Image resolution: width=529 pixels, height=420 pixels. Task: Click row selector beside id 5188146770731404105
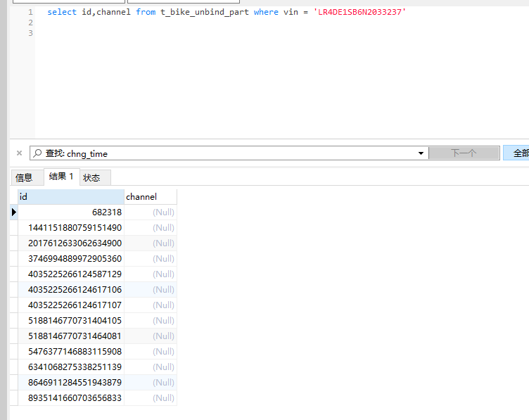click(x=13, y=321)
